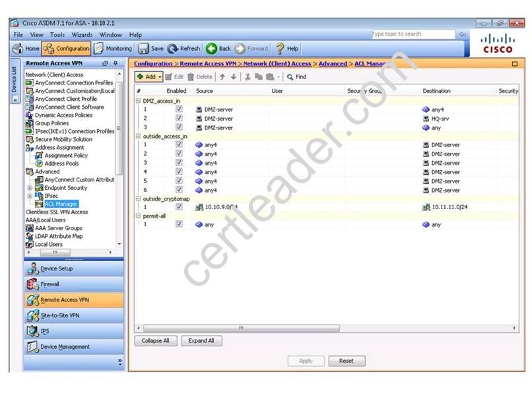Collapse the permit-all ACL group

(x=139, y=216)
